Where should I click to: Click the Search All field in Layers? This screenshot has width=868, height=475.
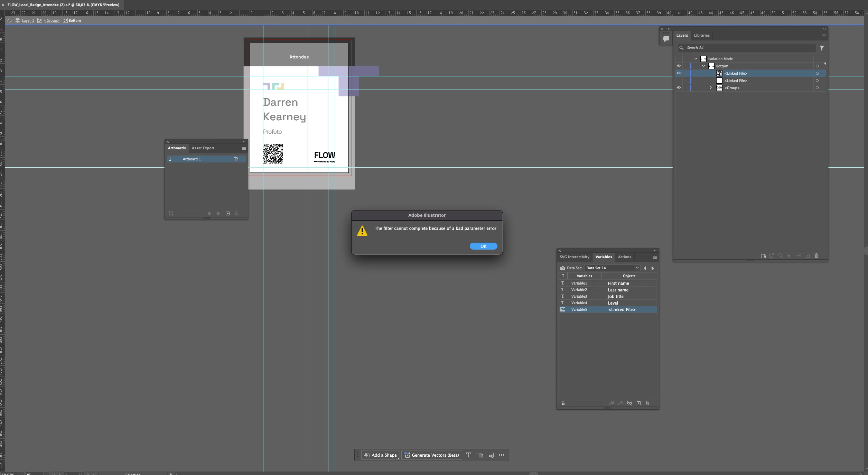(x=747, y=48)
